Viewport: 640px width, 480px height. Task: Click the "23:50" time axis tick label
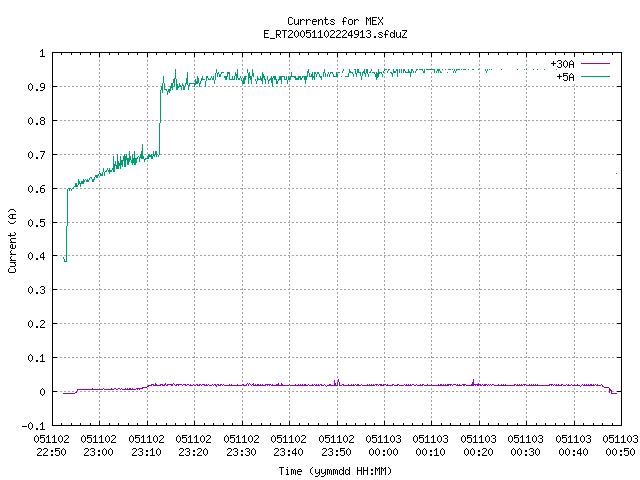click(336, 452)
